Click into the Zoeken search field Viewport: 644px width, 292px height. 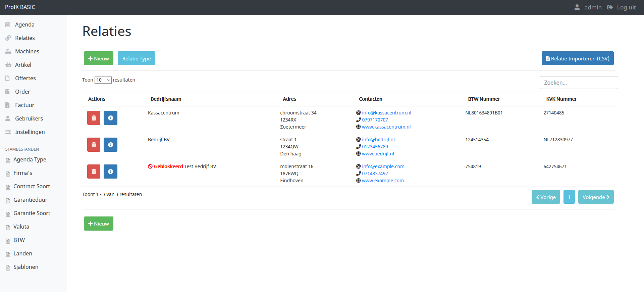579,83
